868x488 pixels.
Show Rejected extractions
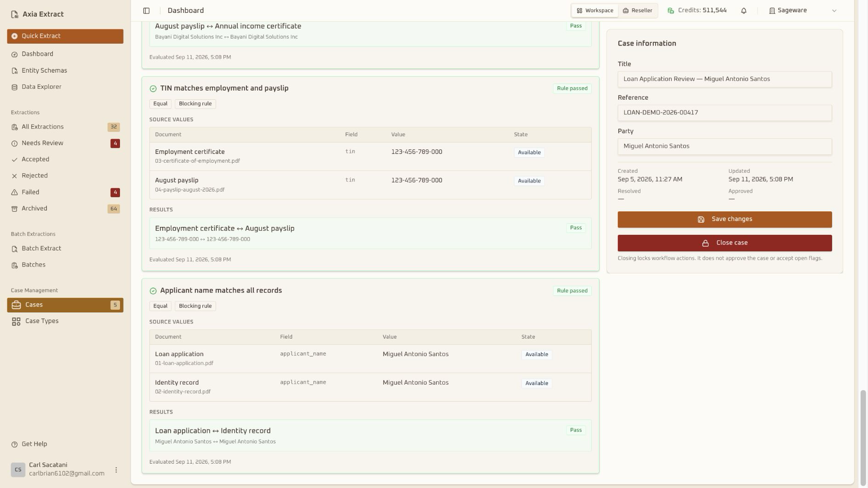point(65,176)
